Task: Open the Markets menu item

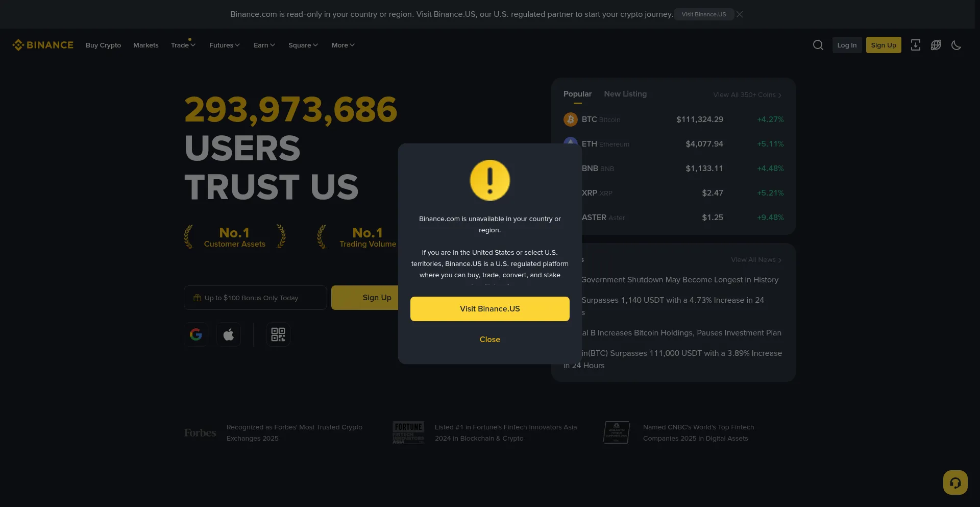Action: 146,45
